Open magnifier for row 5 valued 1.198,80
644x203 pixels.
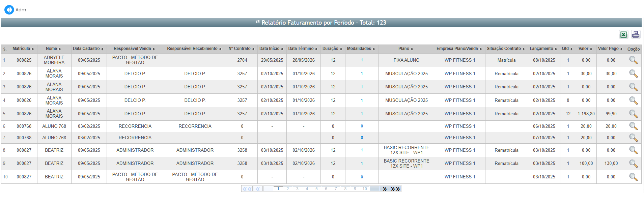coord(633,114)
